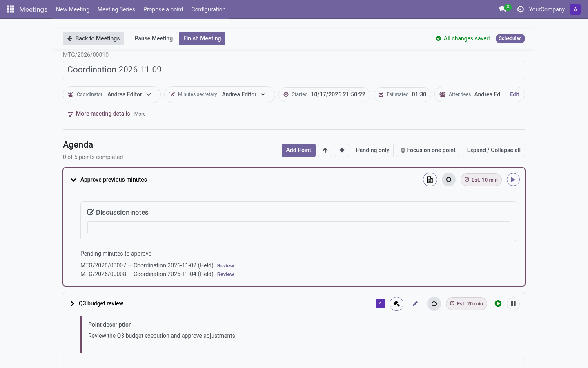
Task: Open the activities clock icon in navbar
Action: point(521,9)
